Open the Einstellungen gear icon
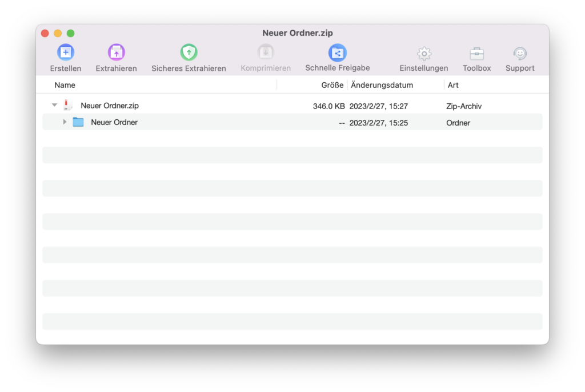Viewport: 585px width, 392px height. coord(424,54)
